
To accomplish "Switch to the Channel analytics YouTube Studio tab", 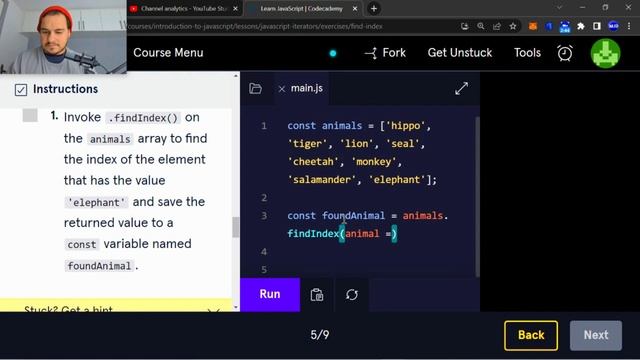I will pos(184,9).
